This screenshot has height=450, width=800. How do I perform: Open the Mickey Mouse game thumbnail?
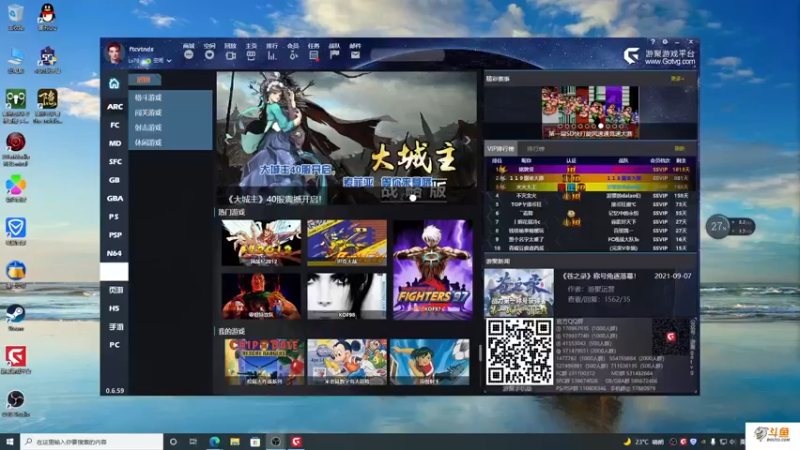347,362
